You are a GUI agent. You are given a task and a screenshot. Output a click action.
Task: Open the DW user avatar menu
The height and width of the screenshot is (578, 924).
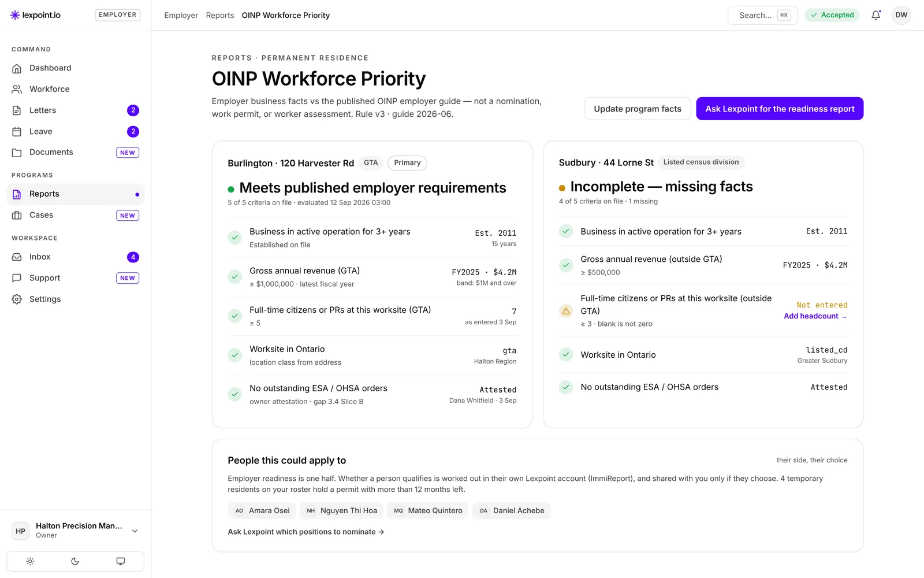pyautogui.click(x=901, y=15)
